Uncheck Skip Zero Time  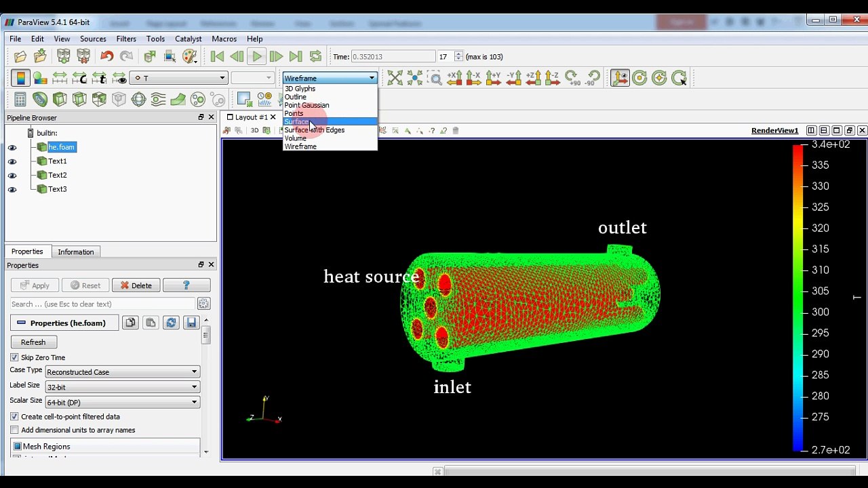tap(14, 357)
